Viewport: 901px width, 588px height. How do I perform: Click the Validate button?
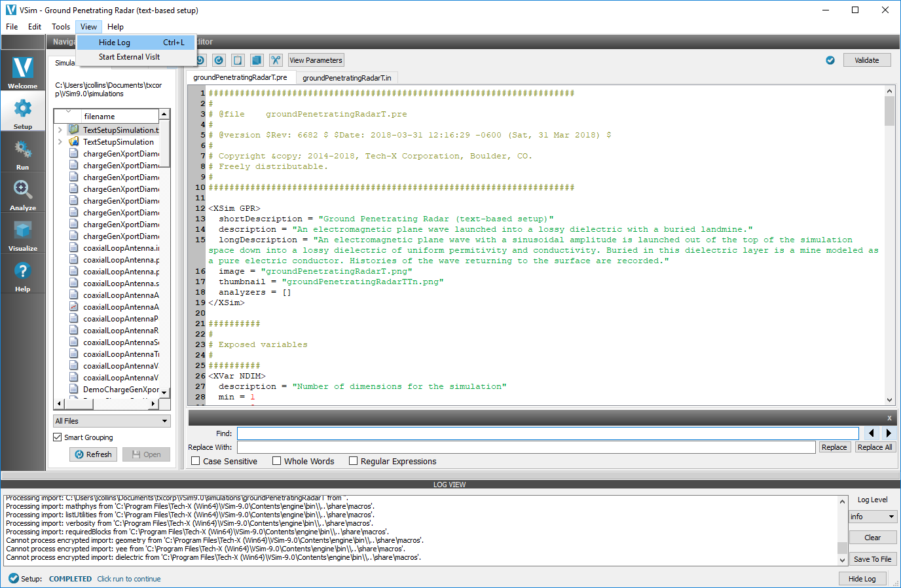click(x=866, y=60)
